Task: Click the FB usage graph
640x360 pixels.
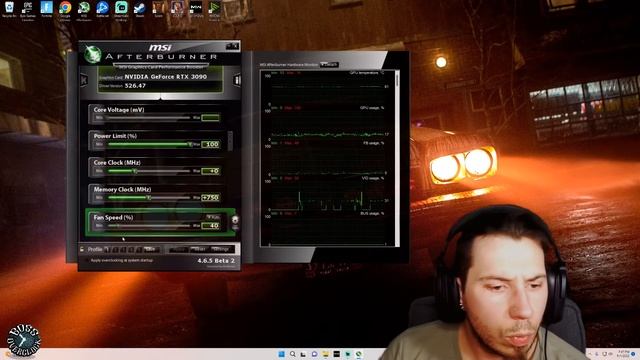Action: 327,158
